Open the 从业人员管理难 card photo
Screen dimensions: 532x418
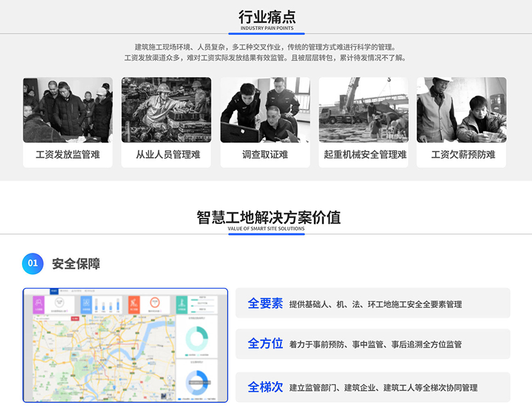166,110
